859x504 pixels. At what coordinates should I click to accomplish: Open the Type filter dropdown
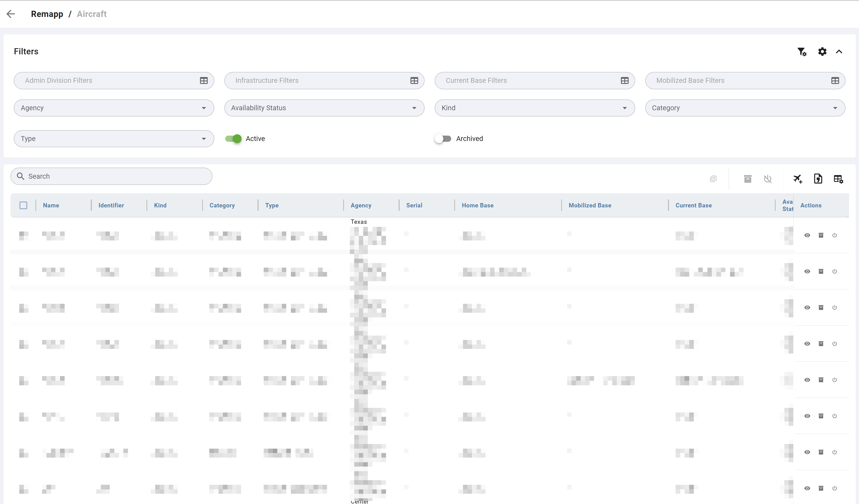point(114,139)
